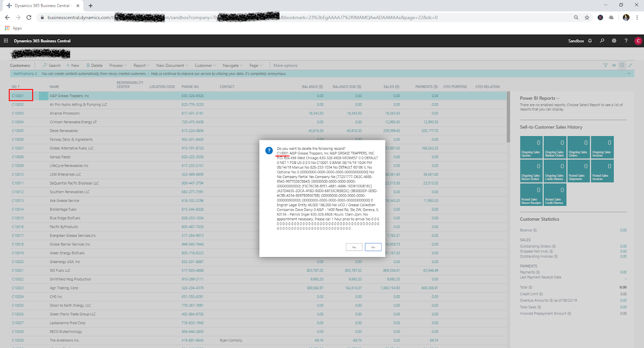644x348 pixels.
Task: Select Delek Renewables customer name
Action: (x=64, y=131)
